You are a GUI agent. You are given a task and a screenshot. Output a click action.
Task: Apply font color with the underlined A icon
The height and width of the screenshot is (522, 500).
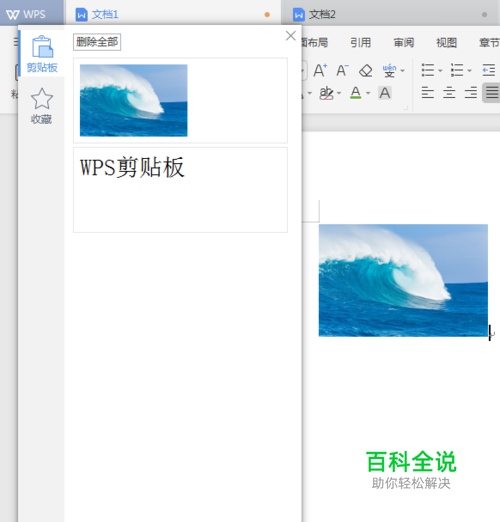click(x=356, y=93)
